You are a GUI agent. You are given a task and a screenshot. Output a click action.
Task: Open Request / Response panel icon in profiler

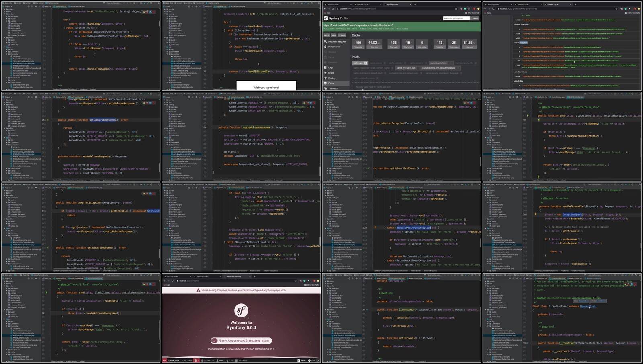click(x=325, y=41)
